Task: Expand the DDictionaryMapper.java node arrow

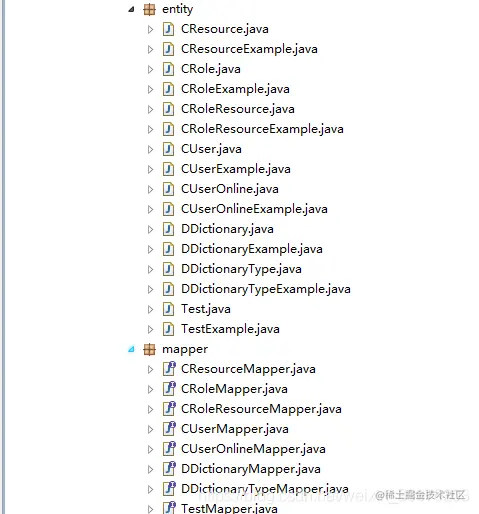Action: (x=150, y=470)
